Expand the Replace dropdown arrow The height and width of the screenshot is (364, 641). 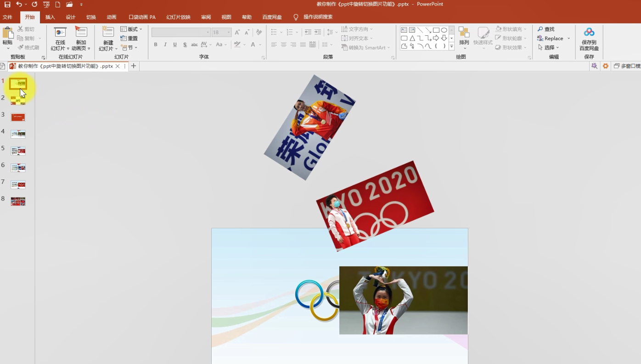[569, 39]
